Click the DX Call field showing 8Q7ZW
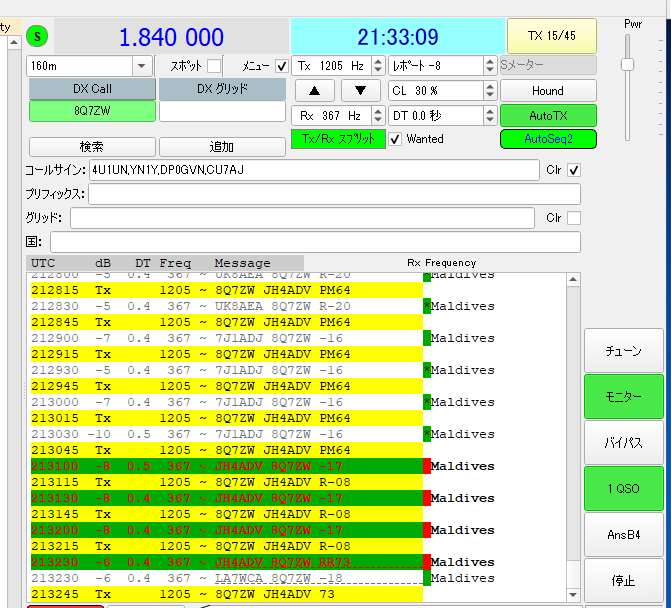The height and width of the screenshot is (608, 671). click(92, 111)
